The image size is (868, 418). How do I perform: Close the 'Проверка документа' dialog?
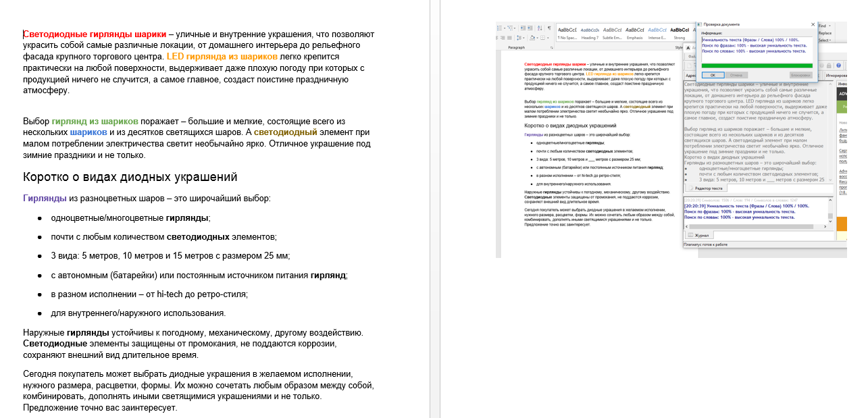[813, 24]
